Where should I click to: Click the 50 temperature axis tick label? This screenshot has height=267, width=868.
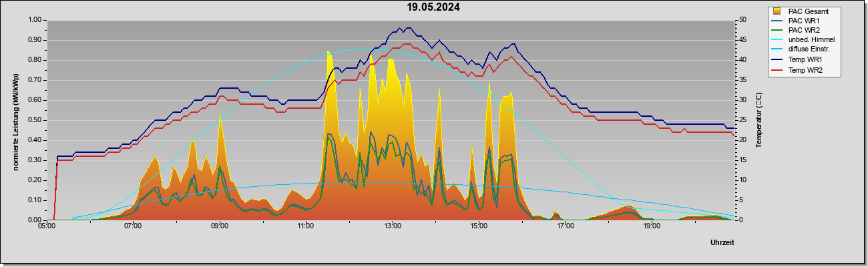click(742, 20)
